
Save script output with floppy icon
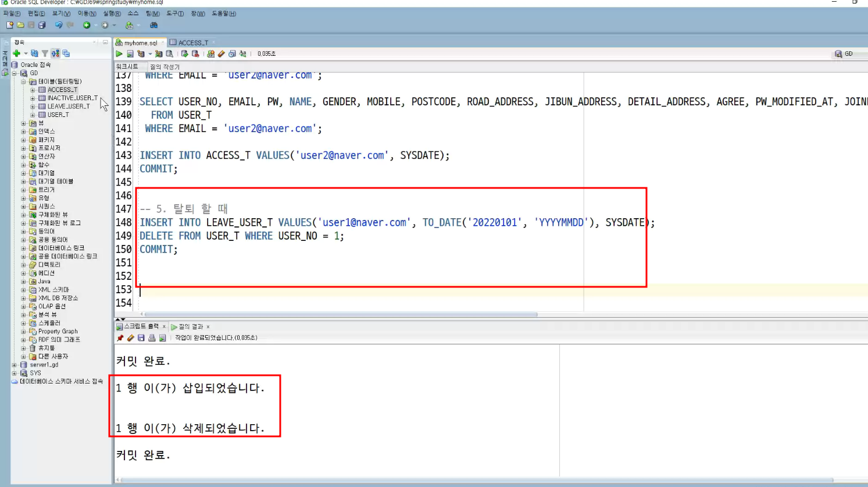[x=141, y=337]
